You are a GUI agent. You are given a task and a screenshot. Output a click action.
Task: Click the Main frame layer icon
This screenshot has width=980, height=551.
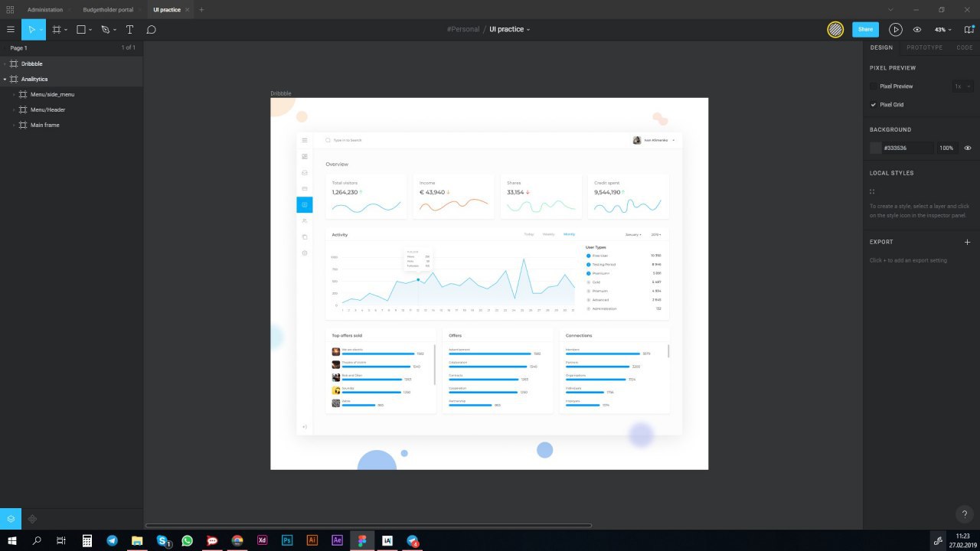(x=23, y=125)
